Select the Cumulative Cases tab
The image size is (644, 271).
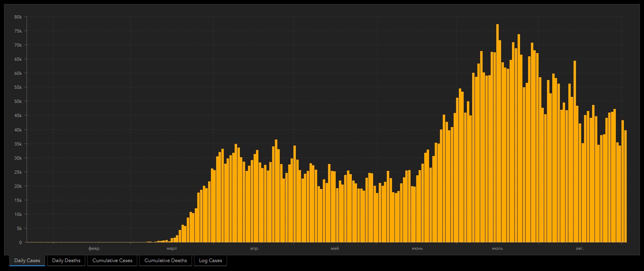tap(112, 261)
